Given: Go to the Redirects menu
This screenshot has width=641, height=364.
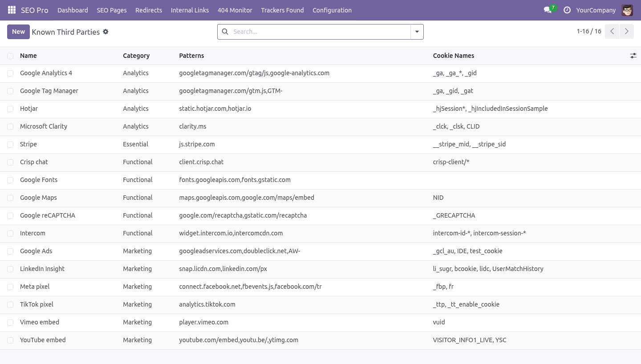Looking at the screenshot, I should (149, 10).
